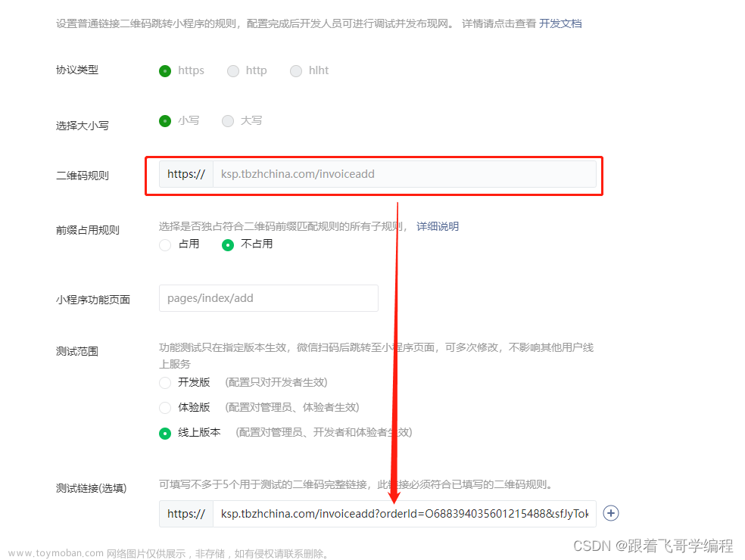Click the https:// prefix in test link

186,514
